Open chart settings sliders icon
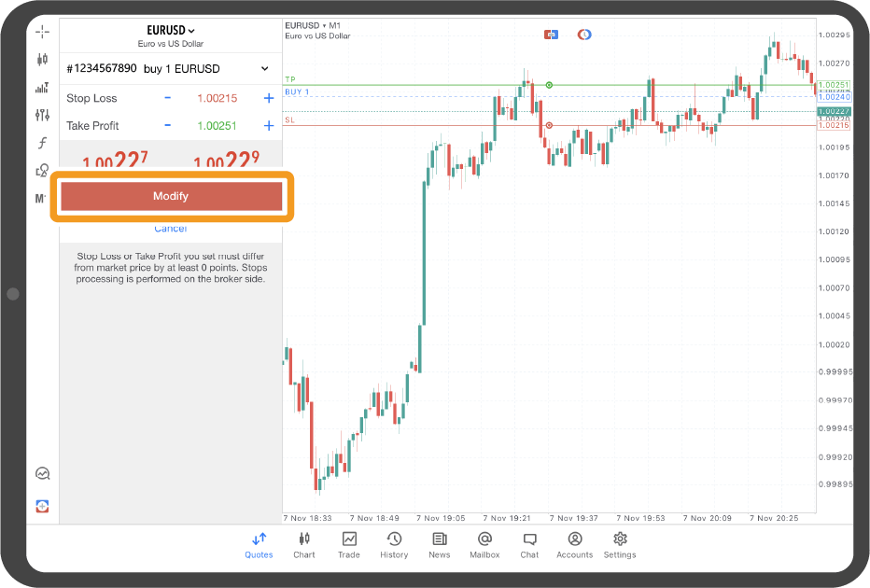Viewport: 870px width, 588px height. [x=42, y=115]
